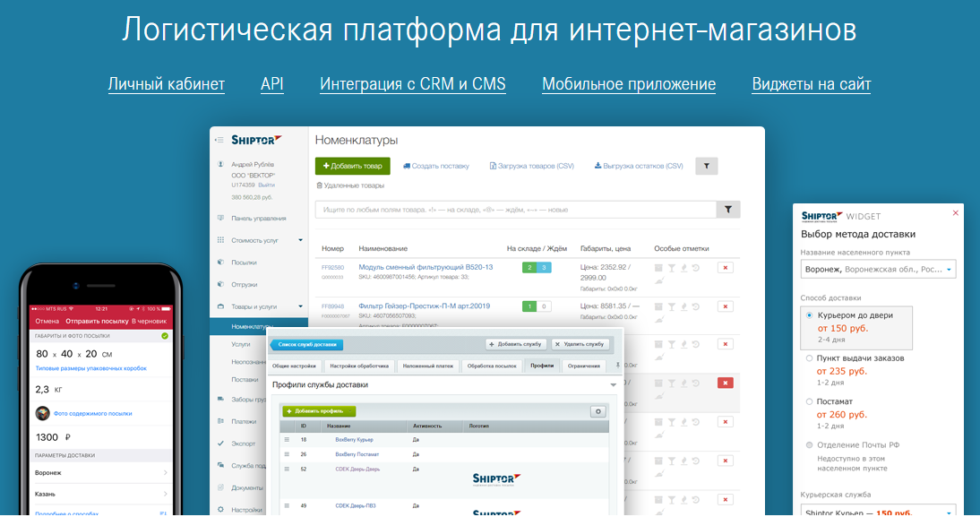This screenshot has width=980, height=517.
Task: Click the green Добавить товар button
Action: (x=353, y=167)
